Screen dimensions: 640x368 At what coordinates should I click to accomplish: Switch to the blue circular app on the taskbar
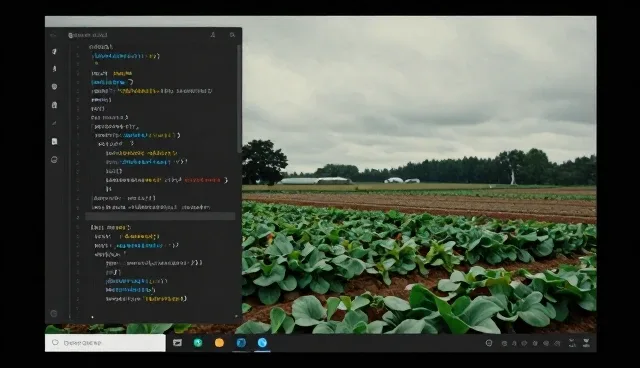pos(262,343)
